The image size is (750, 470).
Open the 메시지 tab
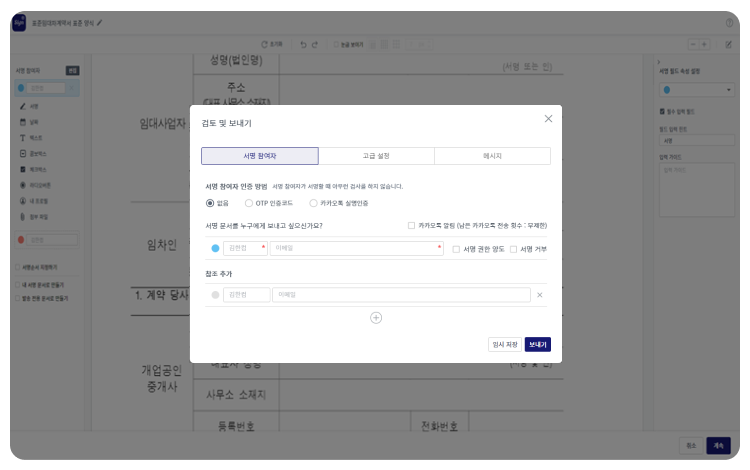click(x=492, y=156)
